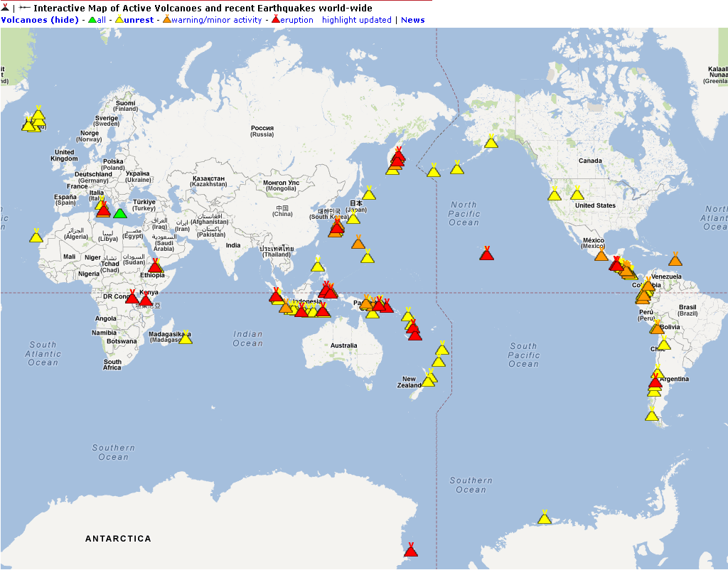Screen dimensions: 728x570
Task: Click lone orange marker south of Japan
Action: [x=358, y=242]
